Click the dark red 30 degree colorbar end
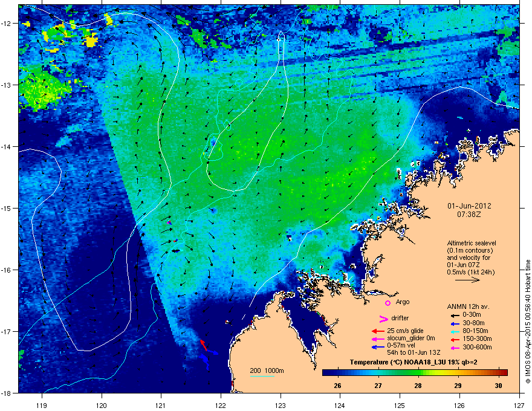This screenshot has height=411, width=532. [503, 372]
